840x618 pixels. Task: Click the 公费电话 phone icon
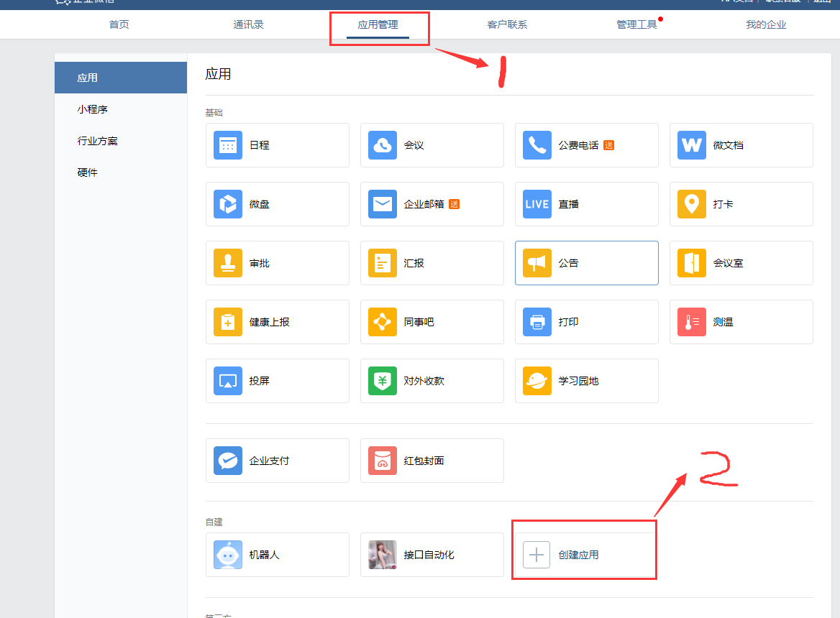(x=537, y=145)
